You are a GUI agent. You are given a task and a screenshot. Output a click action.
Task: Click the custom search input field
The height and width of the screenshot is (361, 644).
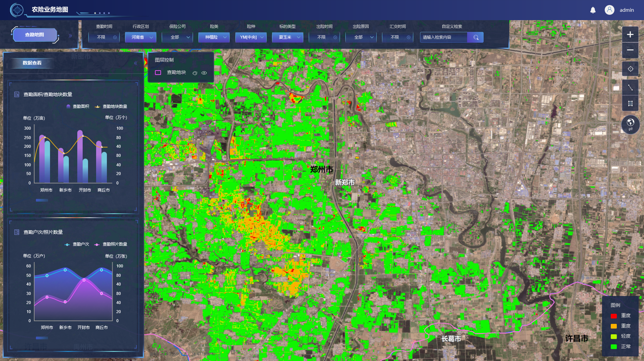coord(444,37)
